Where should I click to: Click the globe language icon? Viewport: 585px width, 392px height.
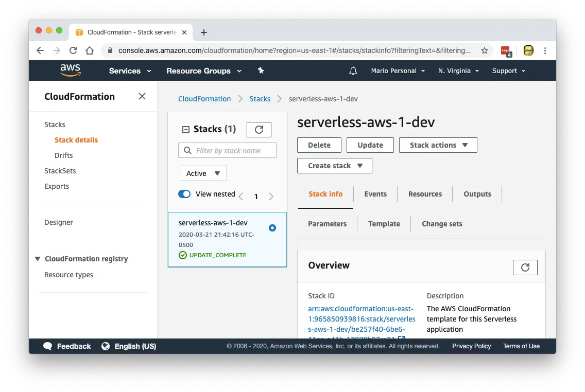pyautogui.click(x=106, y=346)
